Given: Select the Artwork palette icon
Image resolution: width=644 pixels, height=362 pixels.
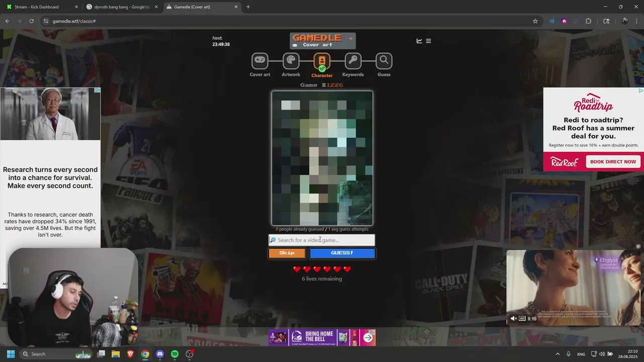Looking at the screenshot, I should click(x=291, y=61).
